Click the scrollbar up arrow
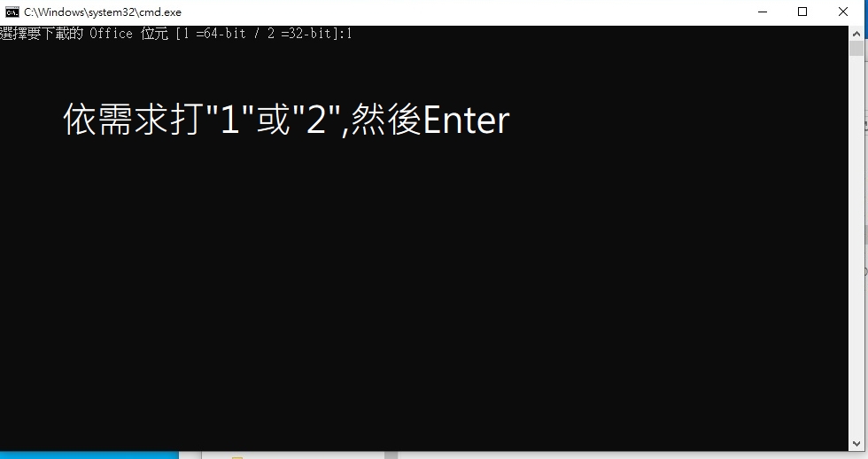Image resolution: width=868 pixels, height=459 pixels. coord(856,33)
